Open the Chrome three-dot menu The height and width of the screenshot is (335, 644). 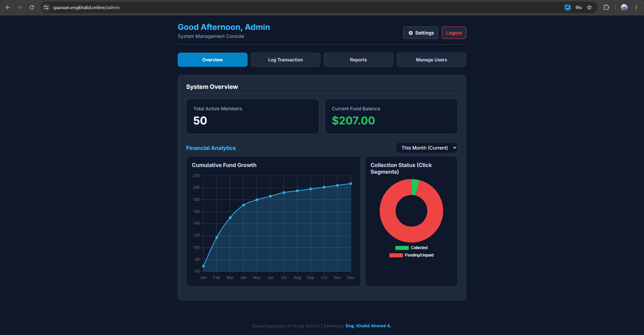pos(636,7)
